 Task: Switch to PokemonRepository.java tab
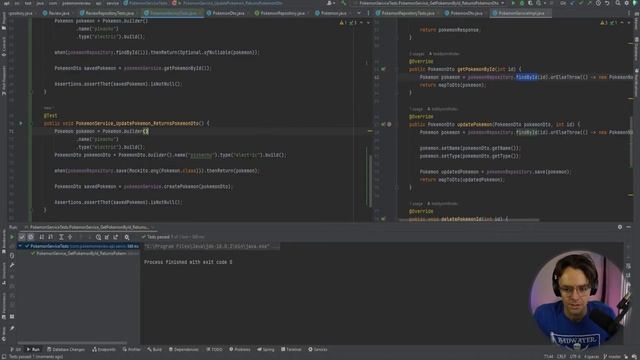[x=280, y=13]
